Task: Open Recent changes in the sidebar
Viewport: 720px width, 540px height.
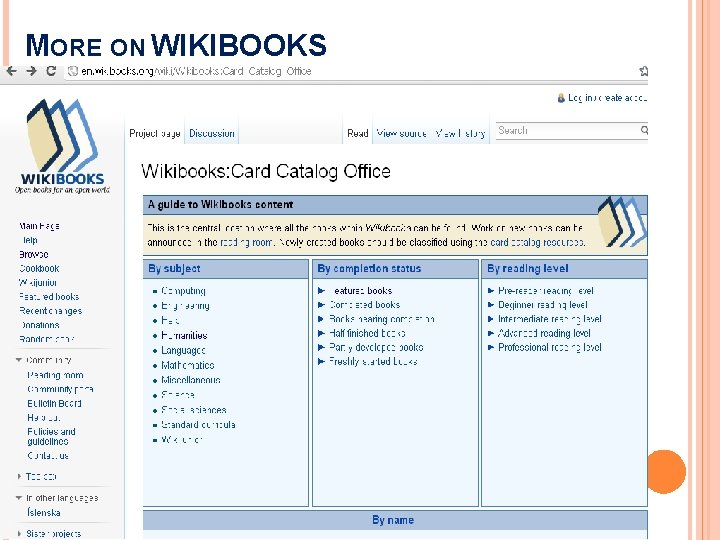Action: [x=51, y=311]
